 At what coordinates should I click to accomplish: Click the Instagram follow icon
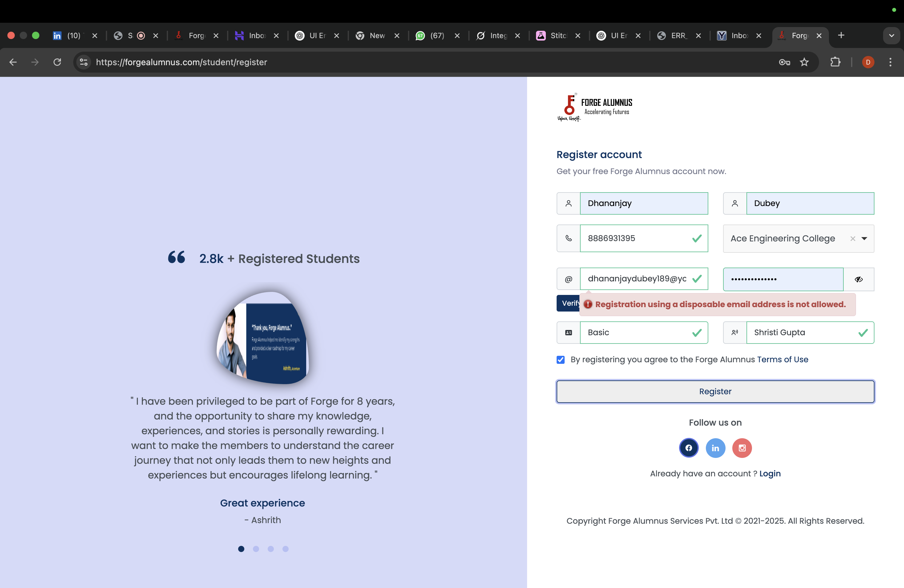(742, 448)
